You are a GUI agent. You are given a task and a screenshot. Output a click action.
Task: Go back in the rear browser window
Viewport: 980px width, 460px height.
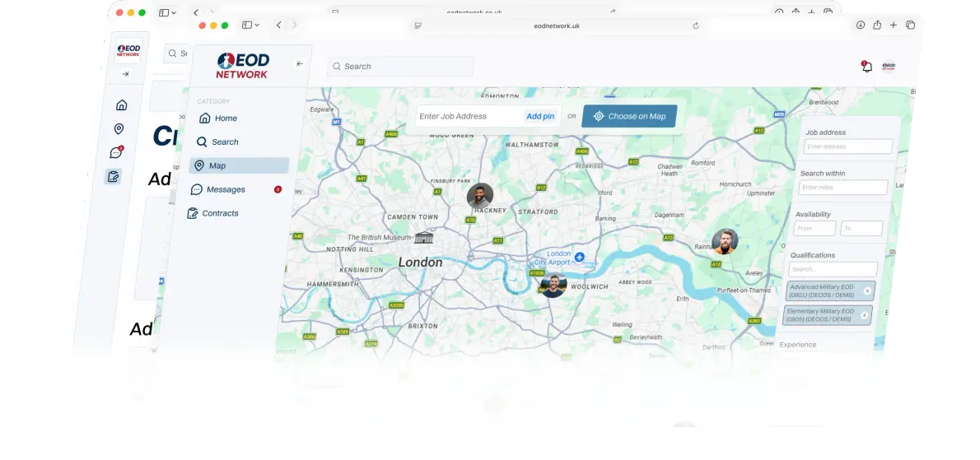[196, 12]
